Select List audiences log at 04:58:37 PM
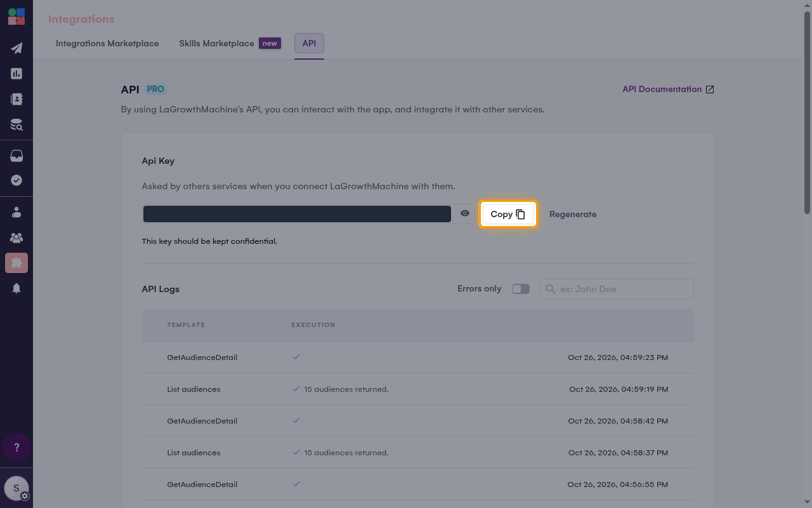The height and width of the screenshot is (508, 812). [417, 453]
